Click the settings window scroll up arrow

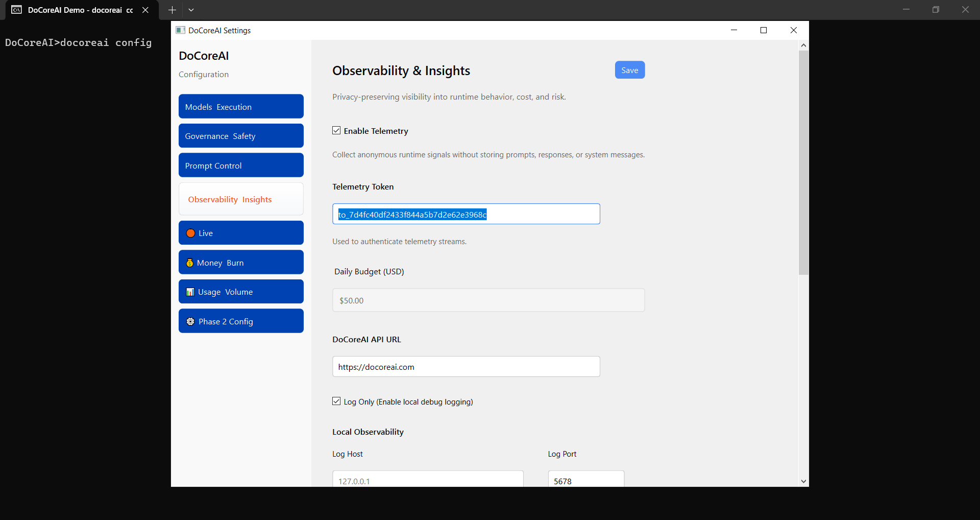tap(803, 45)
